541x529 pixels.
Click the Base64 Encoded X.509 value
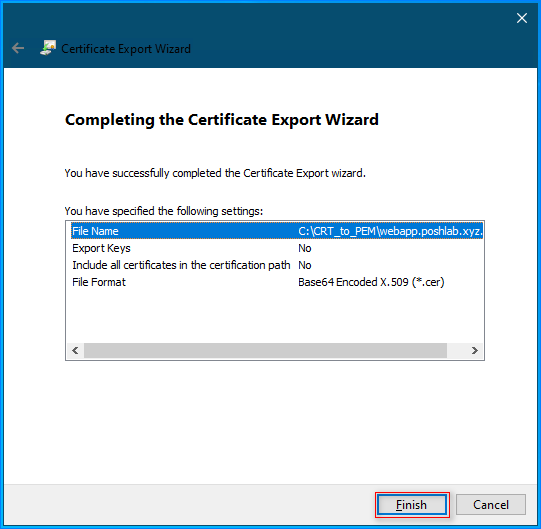coord(371,282)
